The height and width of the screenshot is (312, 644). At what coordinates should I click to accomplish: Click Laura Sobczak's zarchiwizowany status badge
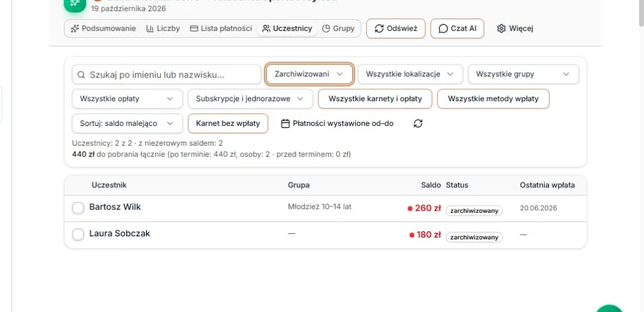(474, 238)
